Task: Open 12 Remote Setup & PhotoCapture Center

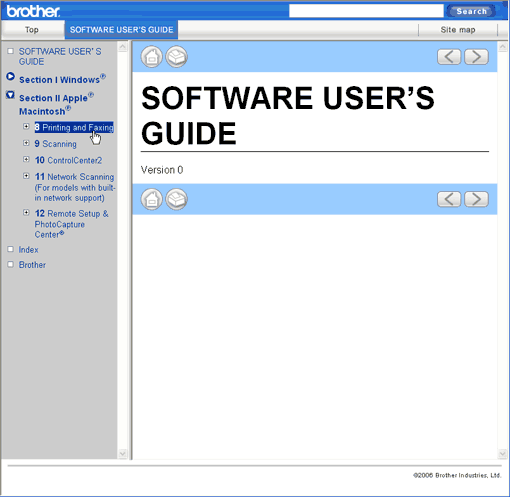Action: coord(71,224)
